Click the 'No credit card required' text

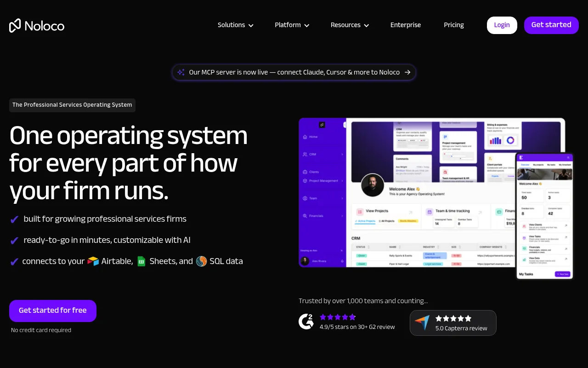point(41,330)
